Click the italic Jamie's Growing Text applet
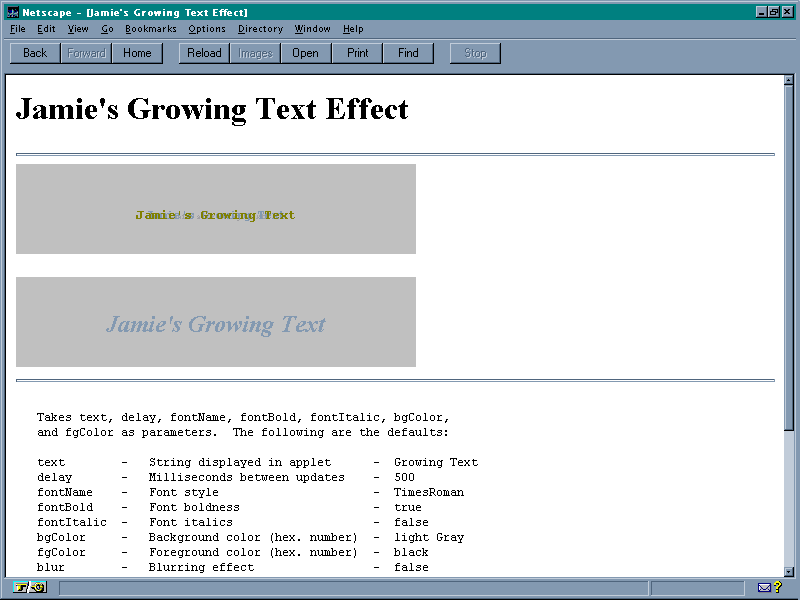Screen dimensions: 800x600 (x=216, y=322)
